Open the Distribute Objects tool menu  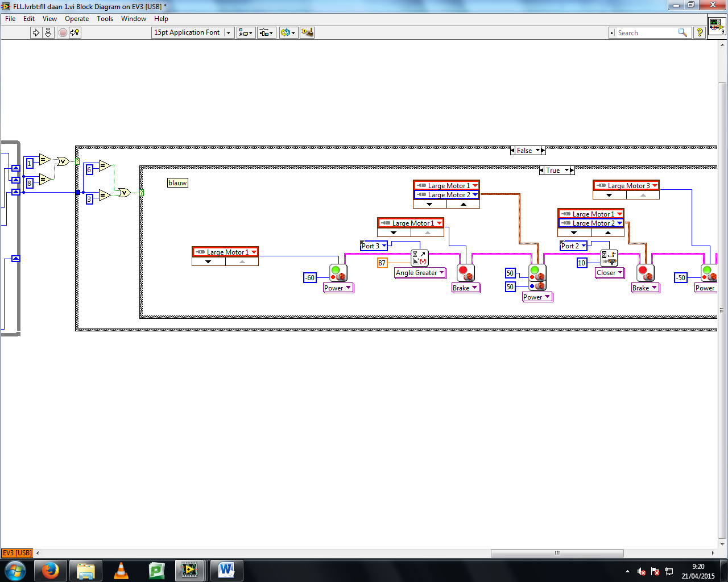[x=267, y=33]
